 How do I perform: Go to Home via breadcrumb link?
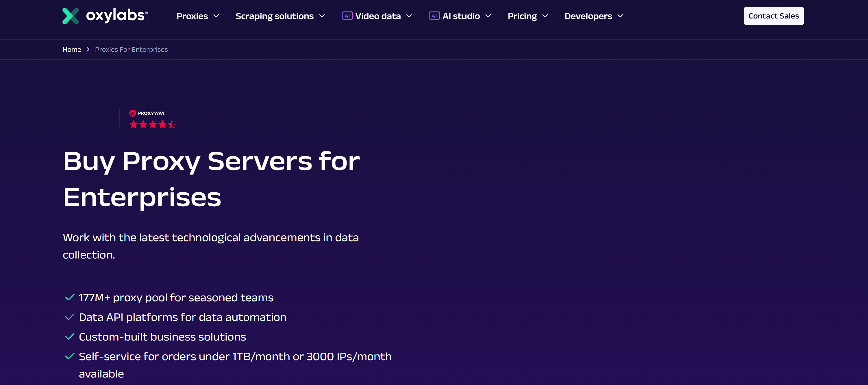click(72, 49)
